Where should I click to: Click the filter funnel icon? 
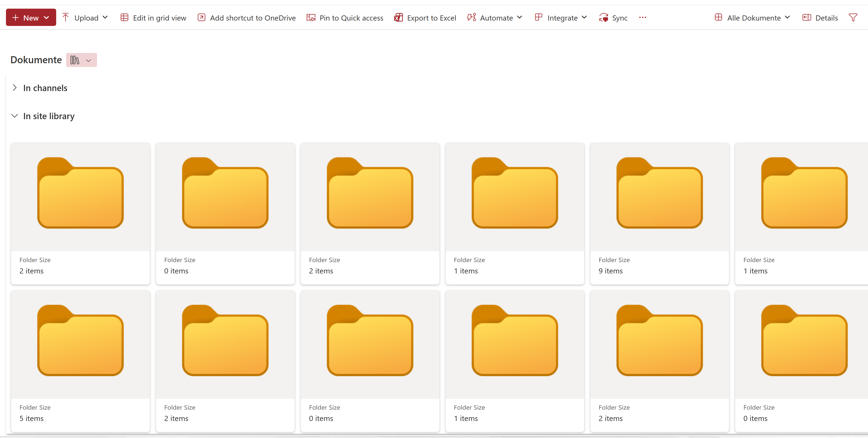[x=853, y=18]
